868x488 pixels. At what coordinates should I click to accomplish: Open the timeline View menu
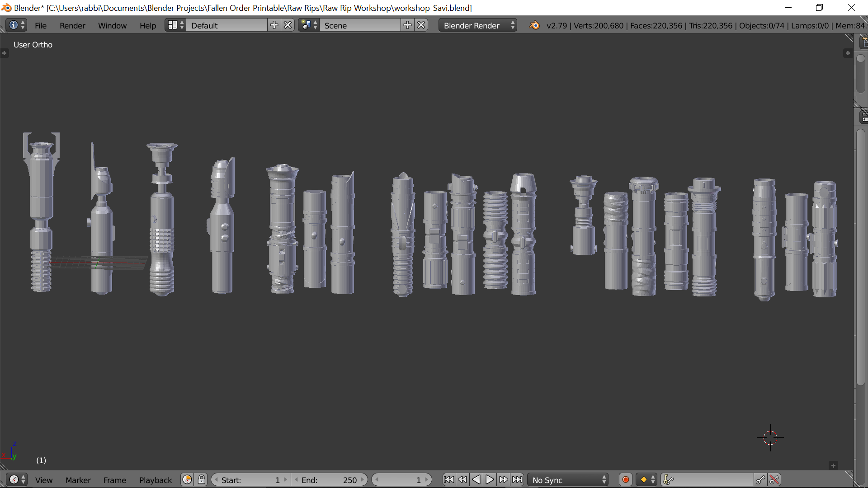44,480
